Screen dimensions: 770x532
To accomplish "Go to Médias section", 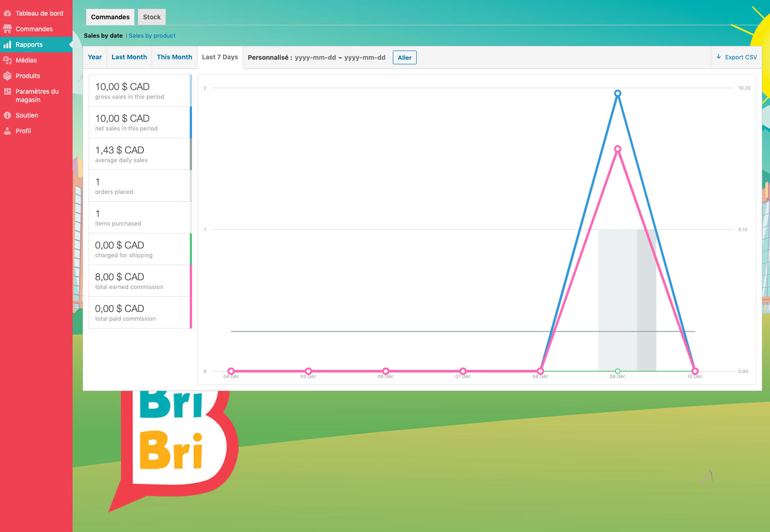I will pyautogui.click(x=36, y=60).
